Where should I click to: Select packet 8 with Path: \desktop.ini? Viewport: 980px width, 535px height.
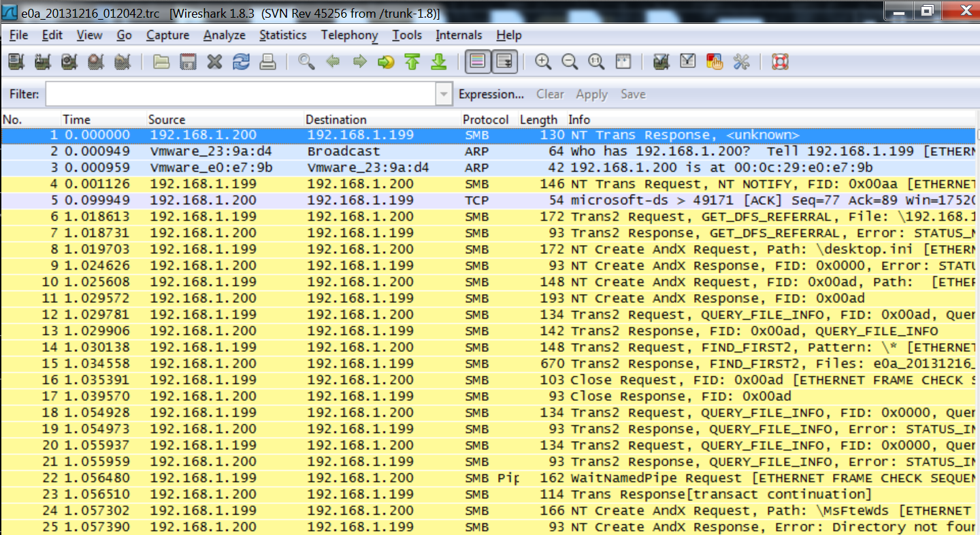coord(490,249)
